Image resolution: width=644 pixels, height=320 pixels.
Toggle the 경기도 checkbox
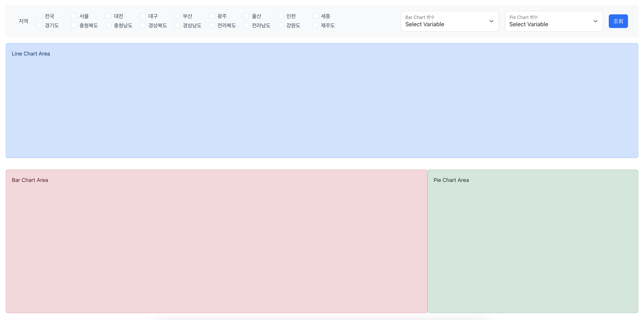(40, 25)
